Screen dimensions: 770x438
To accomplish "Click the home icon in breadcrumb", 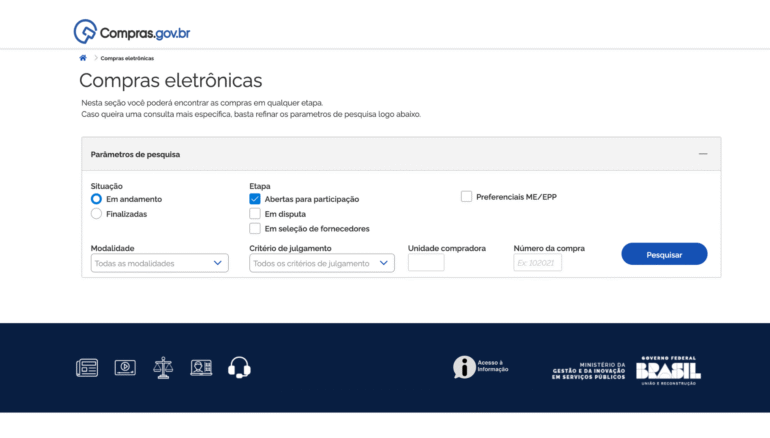I will coord(83,58).
